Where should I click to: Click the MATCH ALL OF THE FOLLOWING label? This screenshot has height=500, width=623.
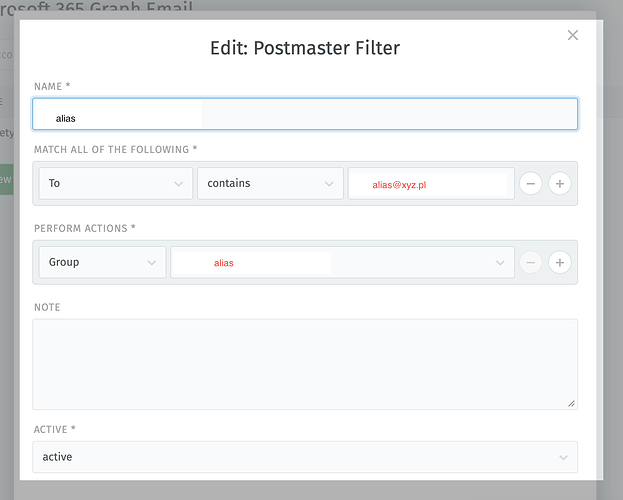(x=115, y=150)
